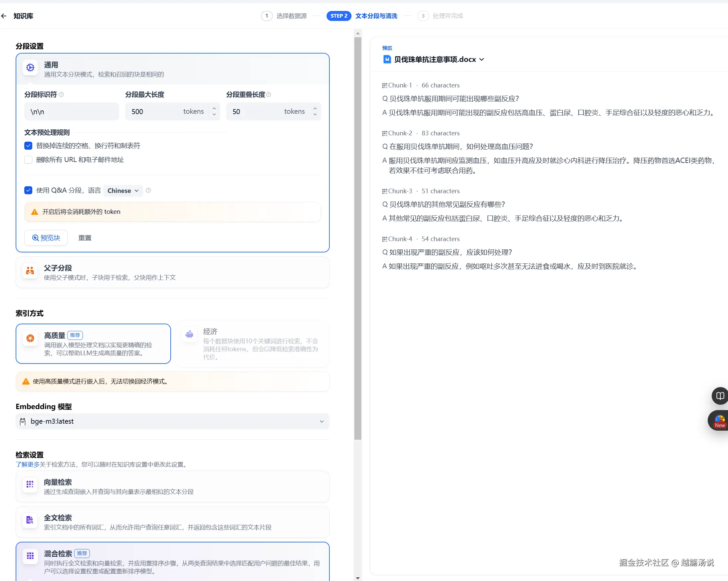Screen dimensions: 728x581
Task: Select the 父子分段 mode icon
Action: click(x=30, y=271)
